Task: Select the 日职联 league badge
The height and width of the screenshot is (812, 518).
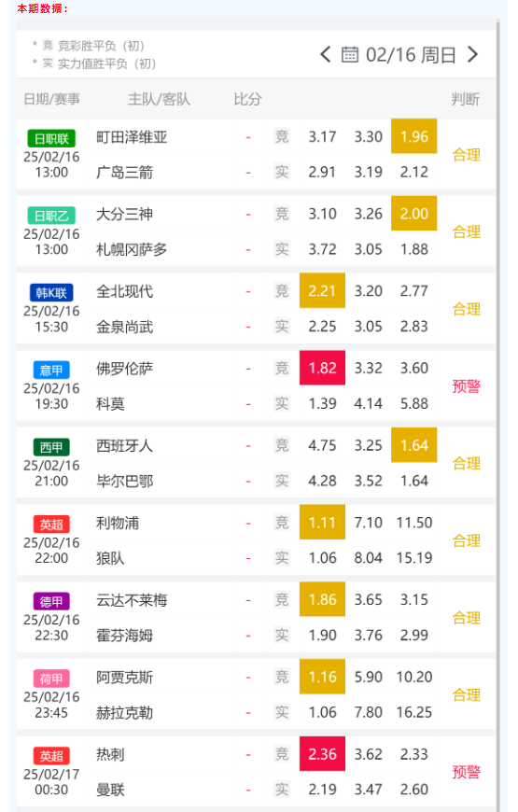Action: click(51, 139)
